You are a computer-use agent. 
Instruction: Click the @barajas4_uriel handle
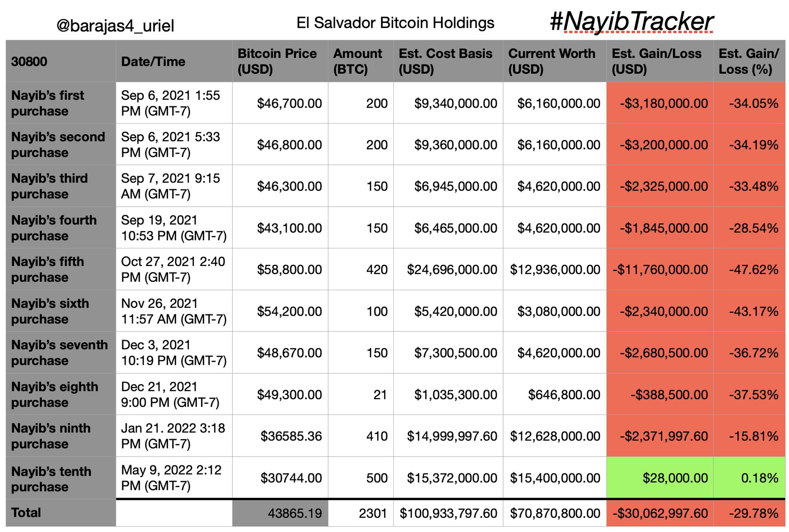[115, 26]
